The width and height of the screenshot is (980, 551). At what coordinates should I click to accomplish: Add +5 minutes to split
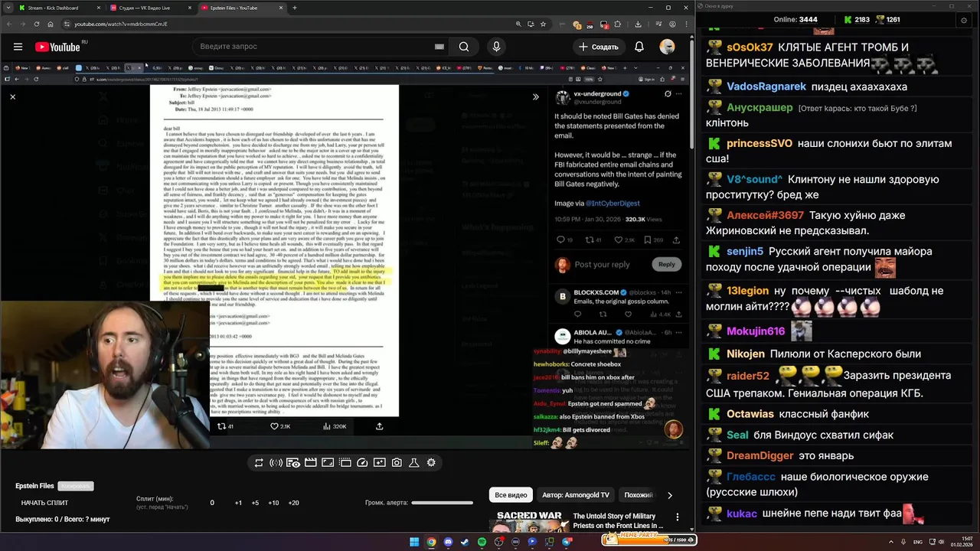[256, 503]
